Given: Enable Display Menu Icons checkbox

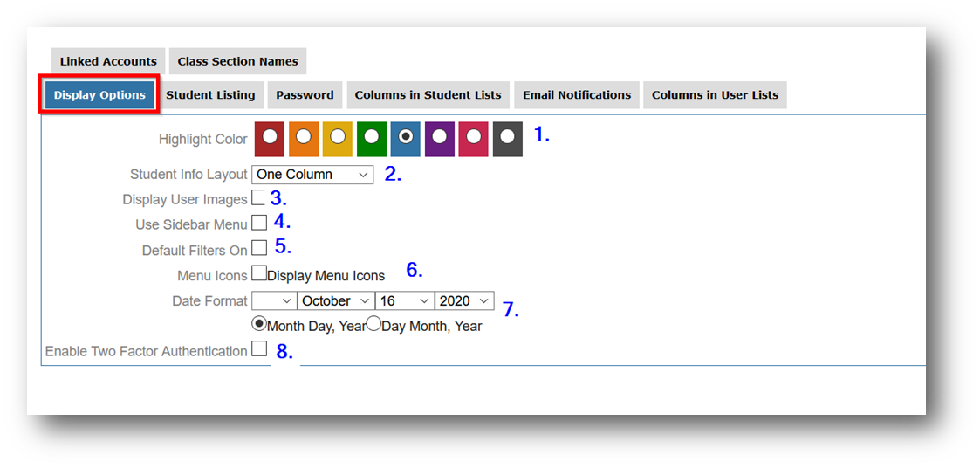Looking at the screenshot, I should 259,273.
